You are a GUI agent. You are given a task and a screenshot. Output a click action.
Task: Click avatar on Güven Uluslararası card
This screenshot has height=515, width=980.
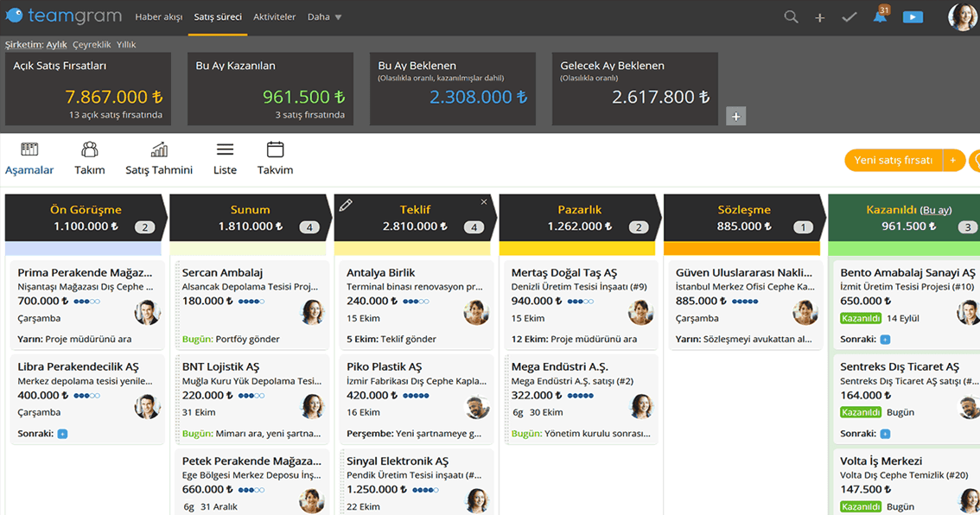point(805,313)
